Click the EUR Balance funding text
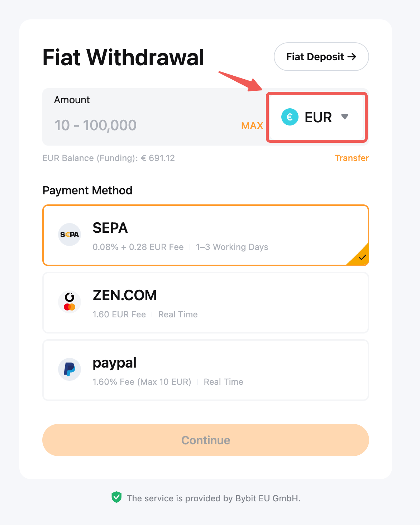 pos(109,158)
